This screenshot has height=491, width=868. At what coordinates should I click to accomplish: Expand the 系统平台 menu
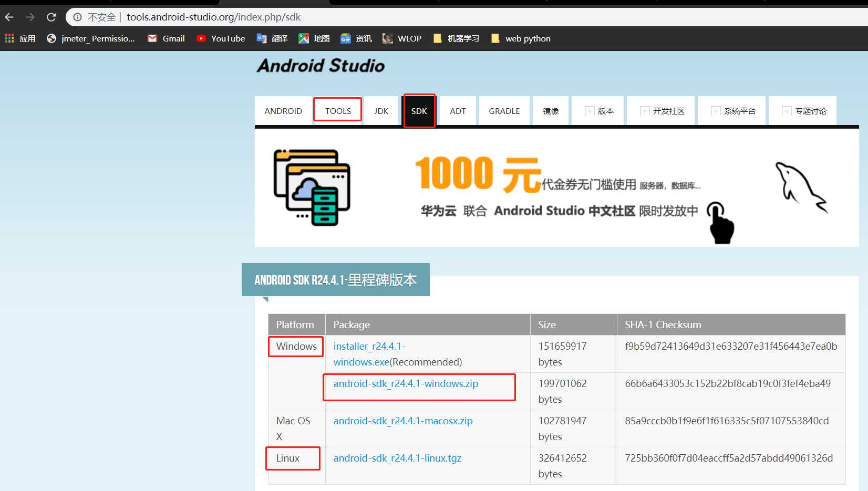pos(732,111)
